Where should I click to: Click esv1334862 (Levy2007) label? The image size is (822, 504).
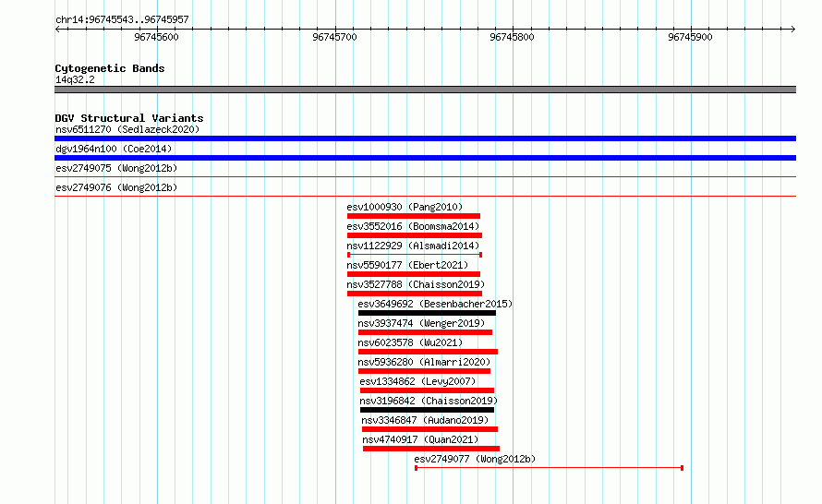pos(417,381)
